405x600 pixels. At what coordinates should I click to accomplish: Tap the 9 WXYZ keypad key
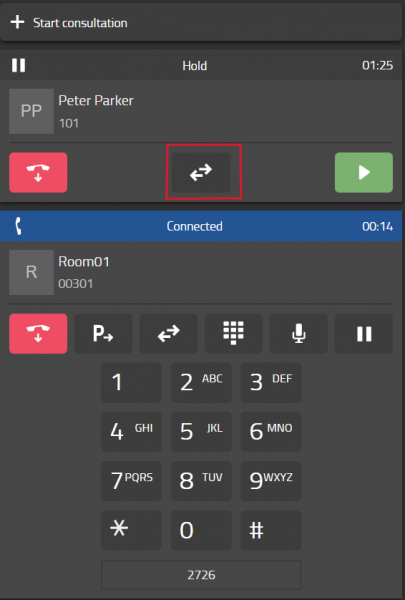(x=271, y=481)
